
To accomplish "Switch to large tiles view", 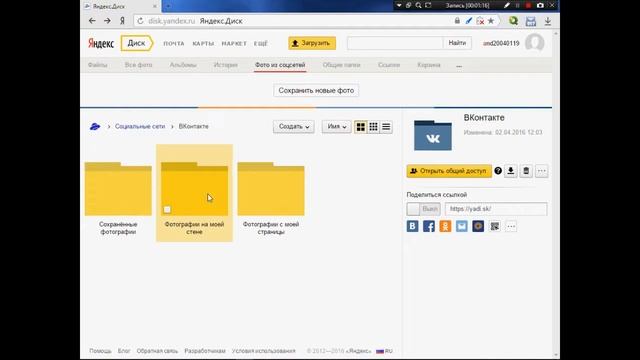I will [361, 127].
